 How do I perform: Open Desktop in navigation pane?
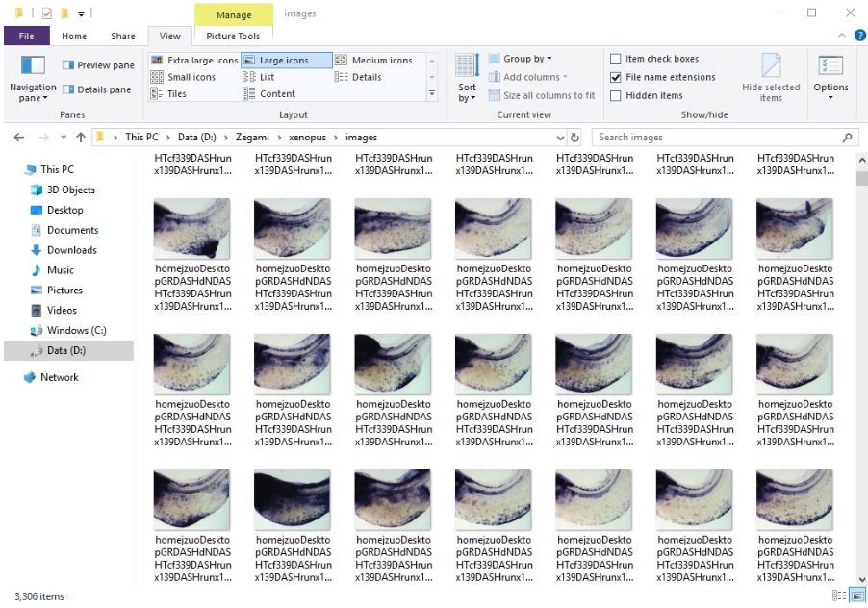[x=57, y=211]
